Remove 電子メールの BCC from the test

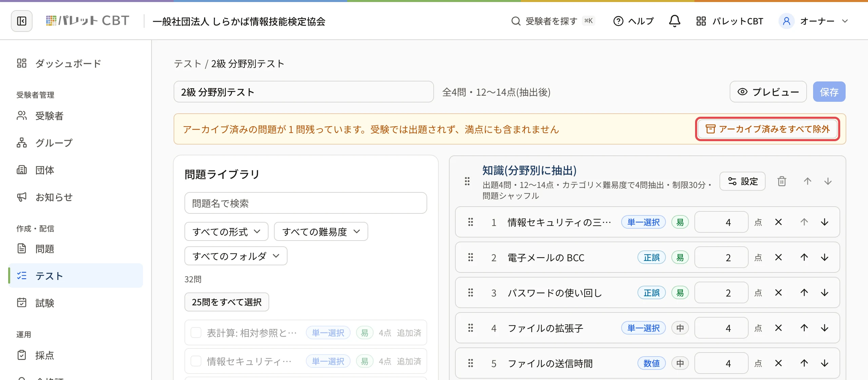(x=778, y=258)
